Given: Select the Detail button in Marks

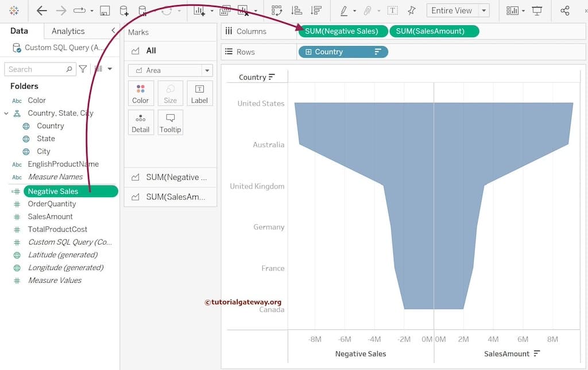Looking at the screenshot, I should point(141,122).
